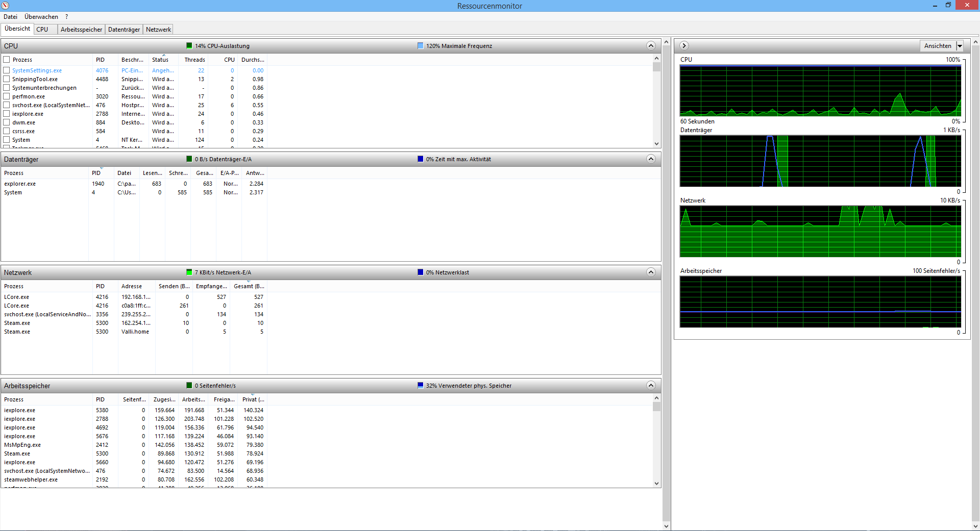
Task: Select System row in Datenträger list
Action: point(134,192)
